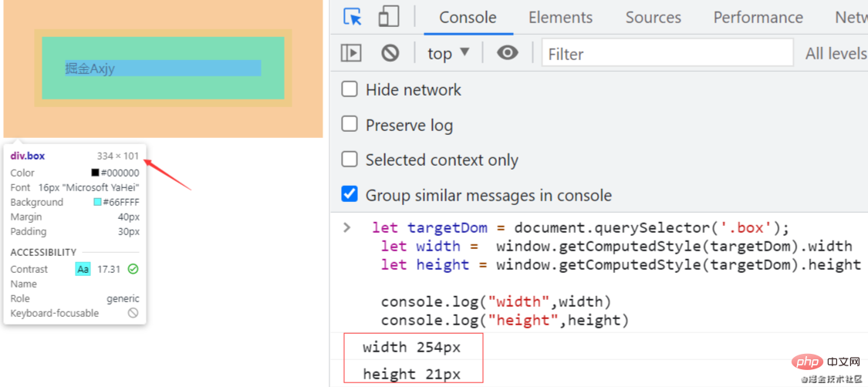Screen dimensions: 868x387
Task: Open the Sources tab
Action: (x=654, y=18)
